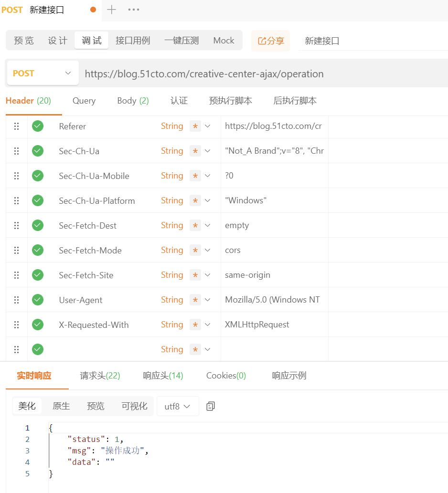Select the 可视化 visualized response view
The image size is (448, 493).
click(x=134, y=406)
